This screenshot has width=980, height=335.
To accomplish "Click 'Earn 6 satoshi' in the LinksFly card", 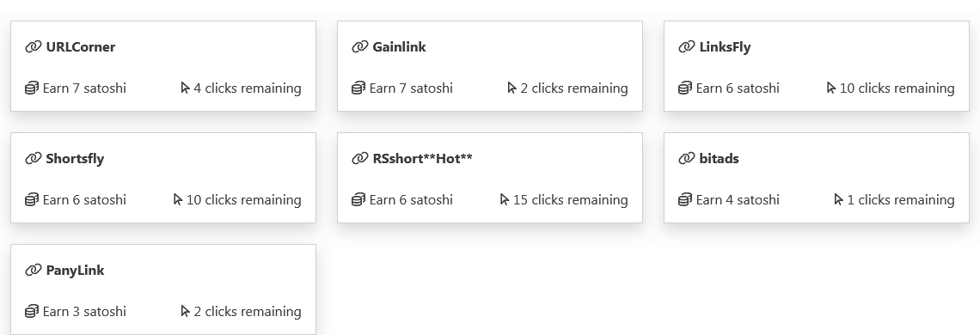I will click(x=738, y=88).
